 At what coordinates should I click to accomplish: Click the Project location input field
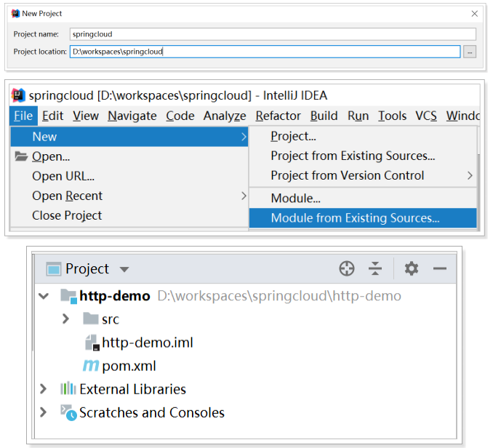click(x=265, y=52)
